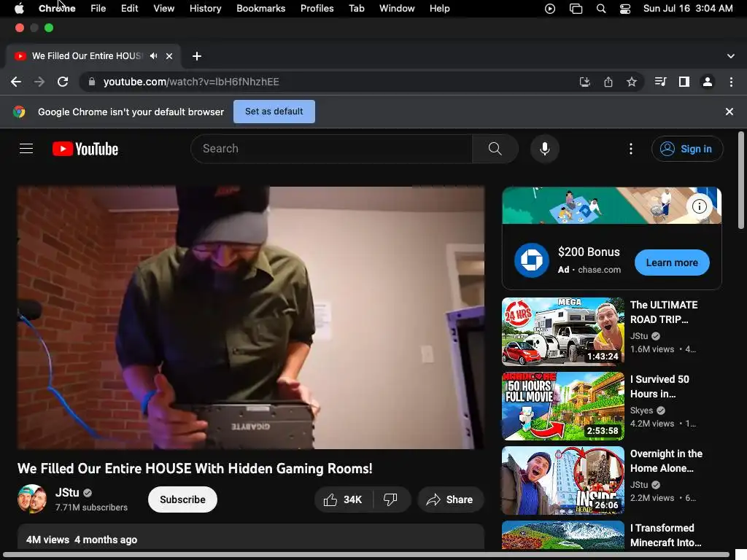Open the Skyes channel name
Viewport: 747px width, 560px height.
[x=641, y=410]
